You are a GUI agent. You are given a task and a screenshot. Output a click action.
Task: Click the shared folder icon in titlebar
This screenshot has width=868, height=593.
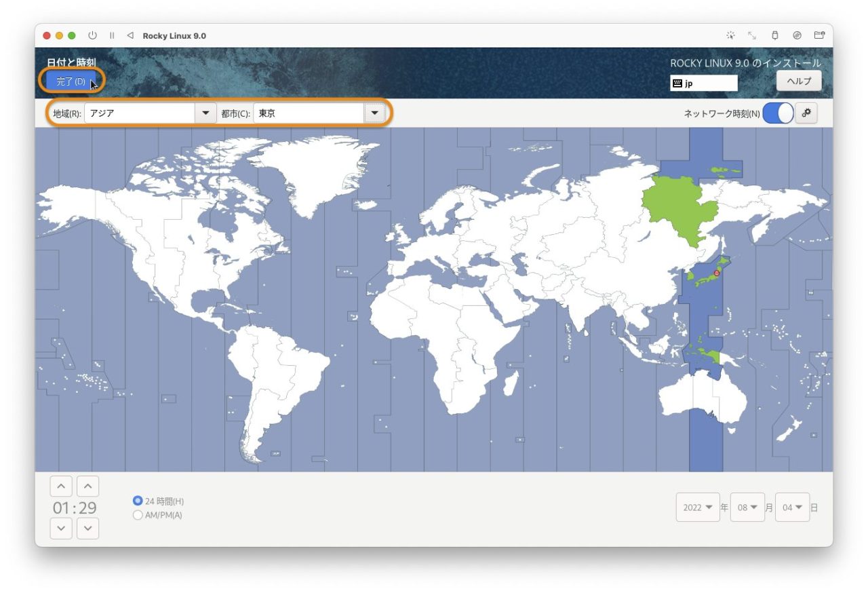pyautogui.click(x=818, y=35)
